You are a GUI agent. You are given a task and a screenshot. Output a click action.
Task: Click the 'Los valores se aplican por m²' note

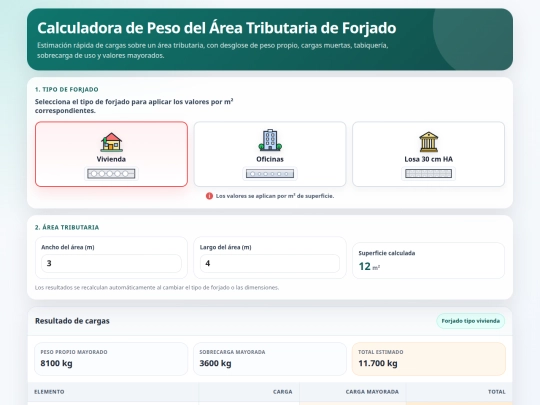[x=275, y=196]
